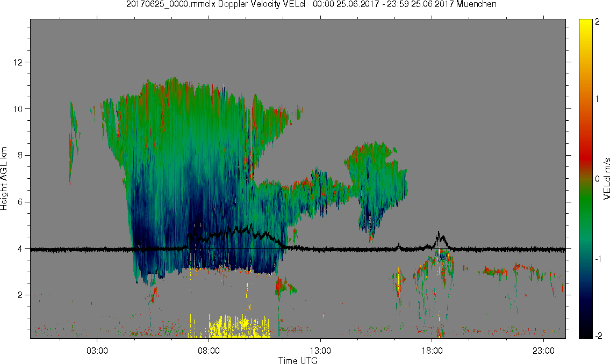
Task: Click the 'Time UTC' axis label
Action: [x=298, y=360]
